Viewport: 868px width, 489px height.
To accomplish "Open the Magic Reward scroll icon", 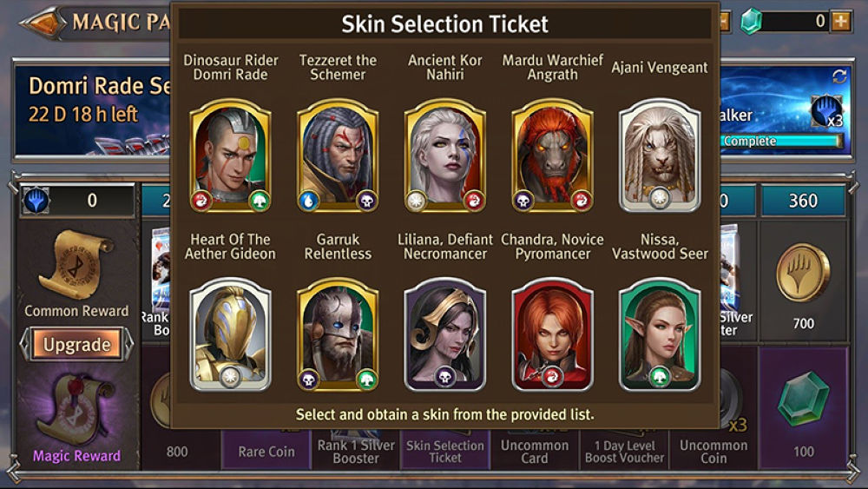I will point(76,409).
